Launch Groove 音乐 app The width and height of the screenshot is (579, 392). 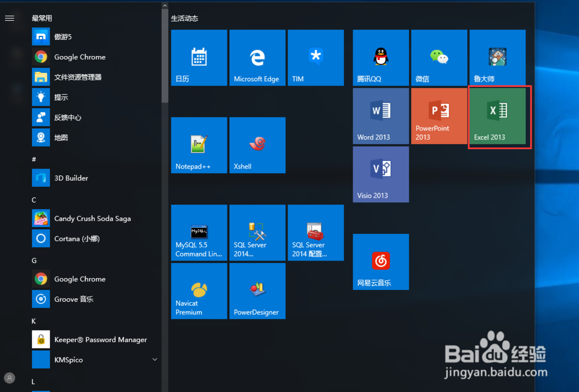[x=96, y=299]
